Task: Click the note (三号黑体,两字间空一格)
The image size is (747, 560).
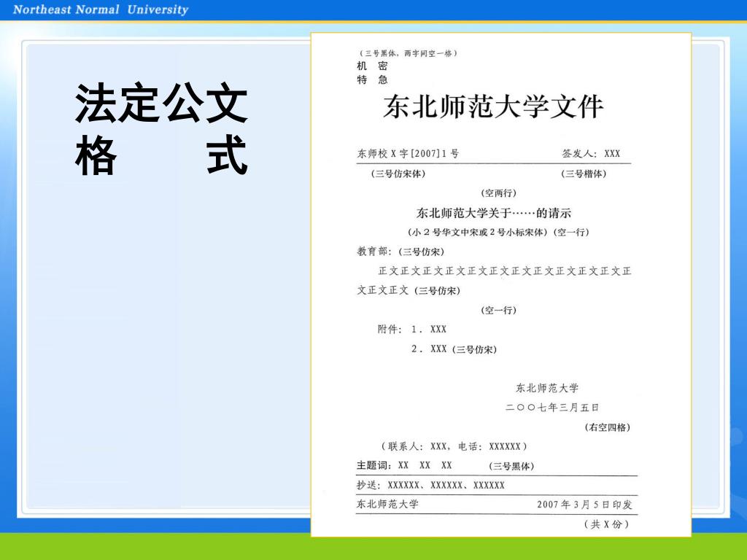Action: (409, 53)
